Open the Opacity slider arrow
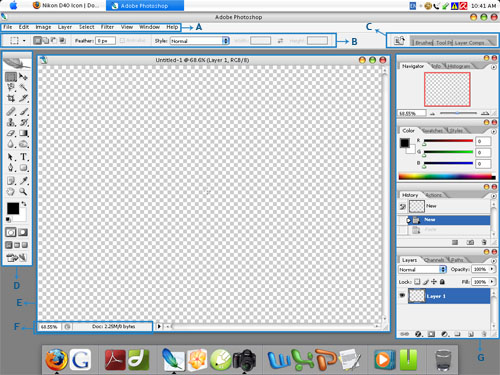Screen dimensions: 500x375 click(492, 269)
